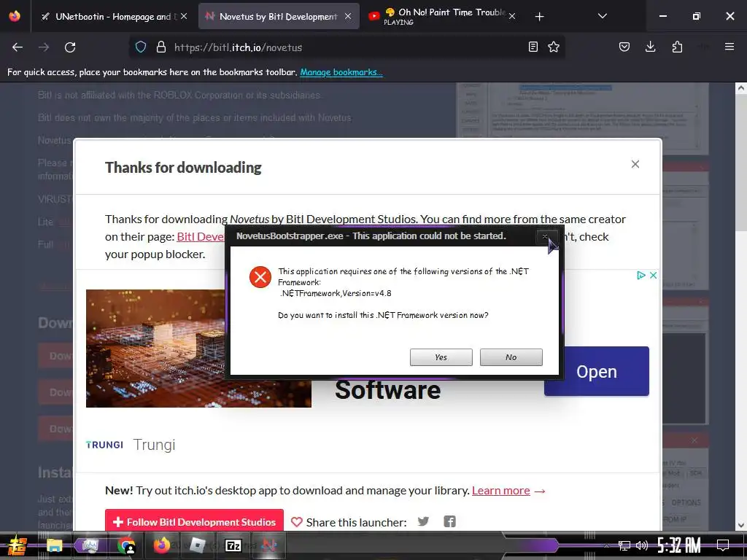Open the Novetus app in taskbar
The width and height of the screenshot is (747, 560).
point(268,545)
